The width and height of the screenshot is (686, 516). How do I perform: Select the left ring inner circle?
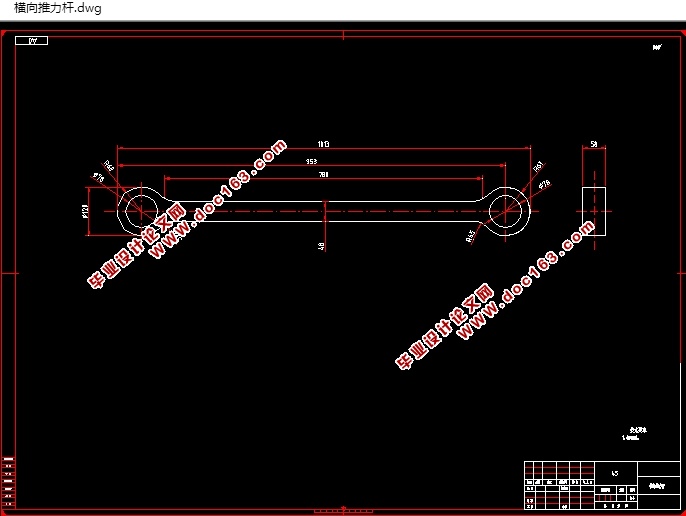141,211
